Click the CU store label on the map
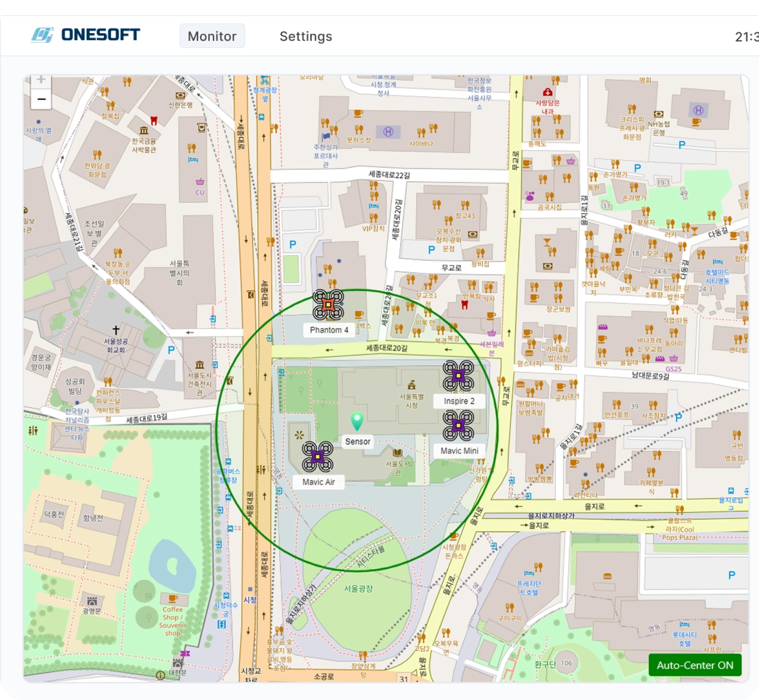 click(x=200, y=193)
